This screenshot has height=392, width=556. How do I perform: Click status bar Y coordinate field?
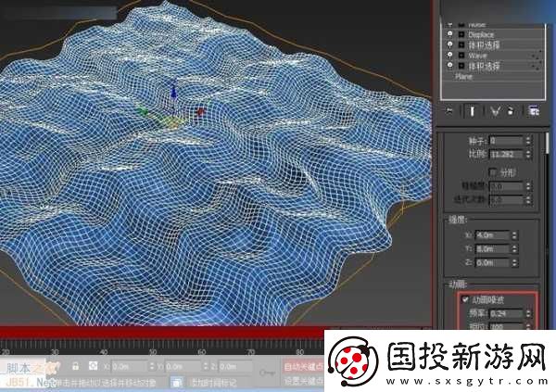point(183,366)
